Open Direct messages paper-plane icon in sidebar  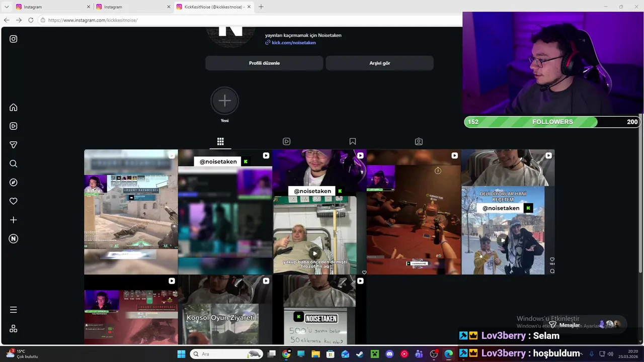14,145
